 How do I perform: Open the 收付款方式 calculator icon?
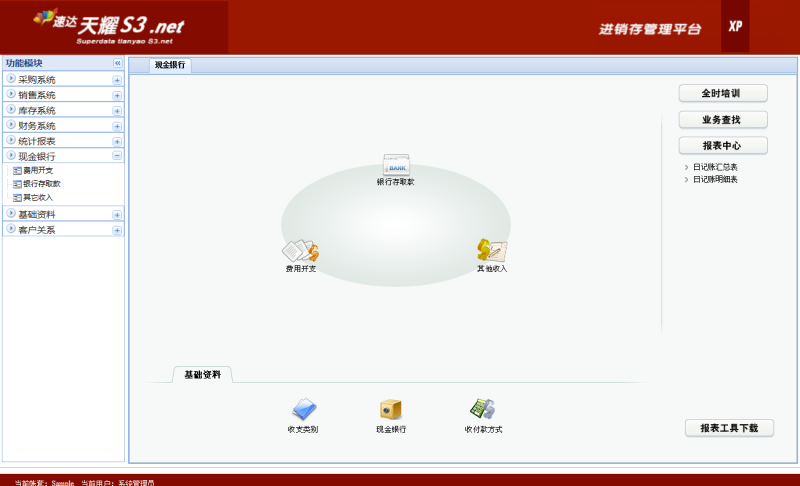[483, 410]
